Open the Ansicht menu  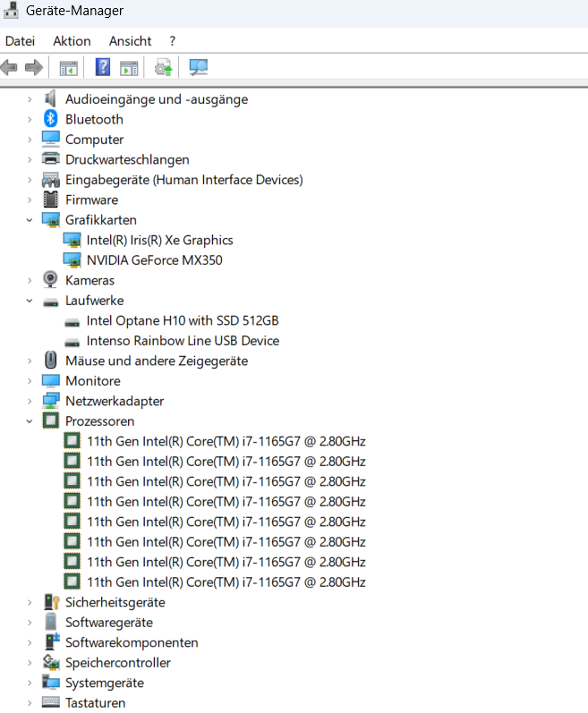tap(130, 41)
